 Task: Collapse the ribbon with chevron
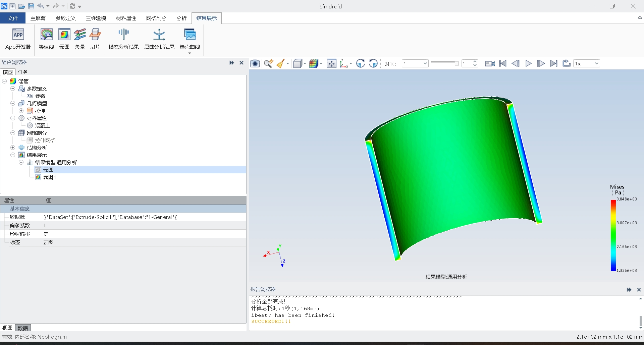point(640,18)
